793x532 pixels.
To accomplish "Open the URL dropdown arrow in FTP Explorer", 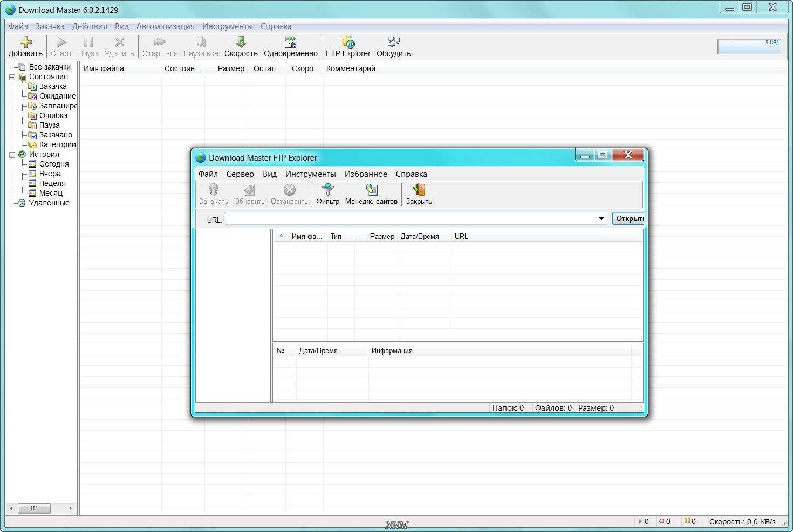I will (601, 218).
